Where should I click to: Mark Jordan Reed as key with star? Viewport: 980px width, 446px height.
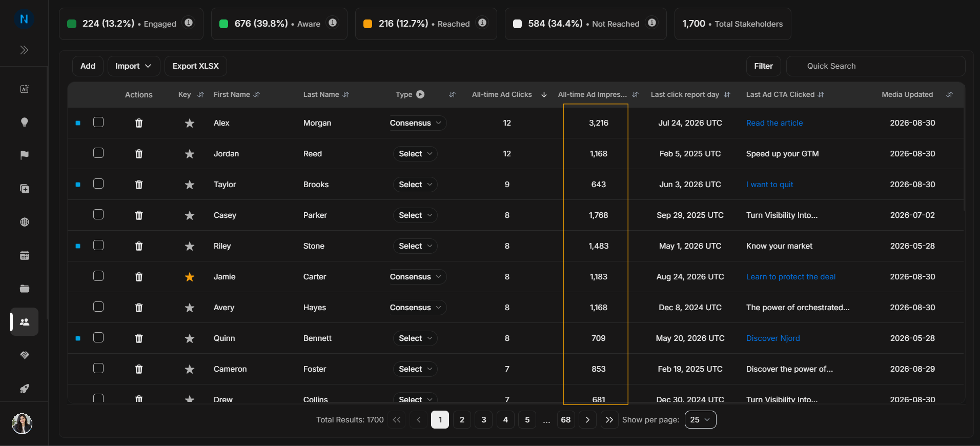pos(190,154)
